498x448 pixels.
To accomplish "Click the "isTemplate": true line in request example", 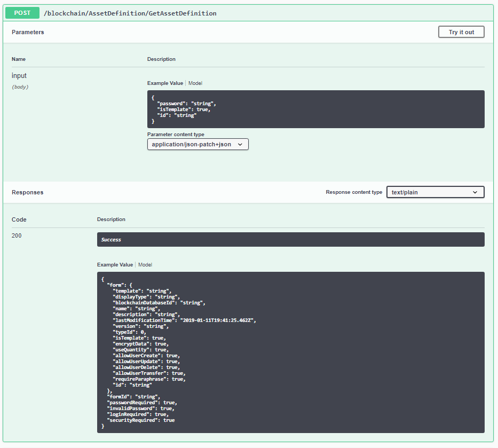I will (x=184, y=109).
